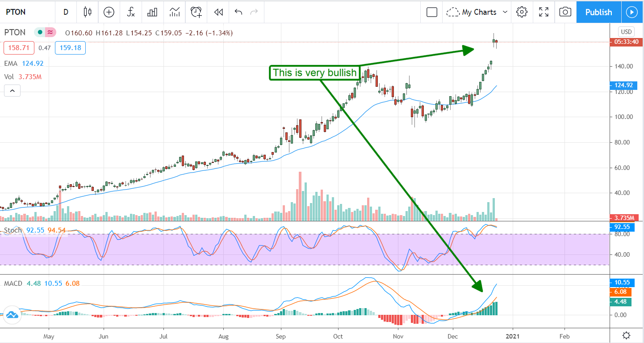Click the 2021 label on the time axis
The width and height of the screenshot is (644, 343).
(x=513, y=336)
